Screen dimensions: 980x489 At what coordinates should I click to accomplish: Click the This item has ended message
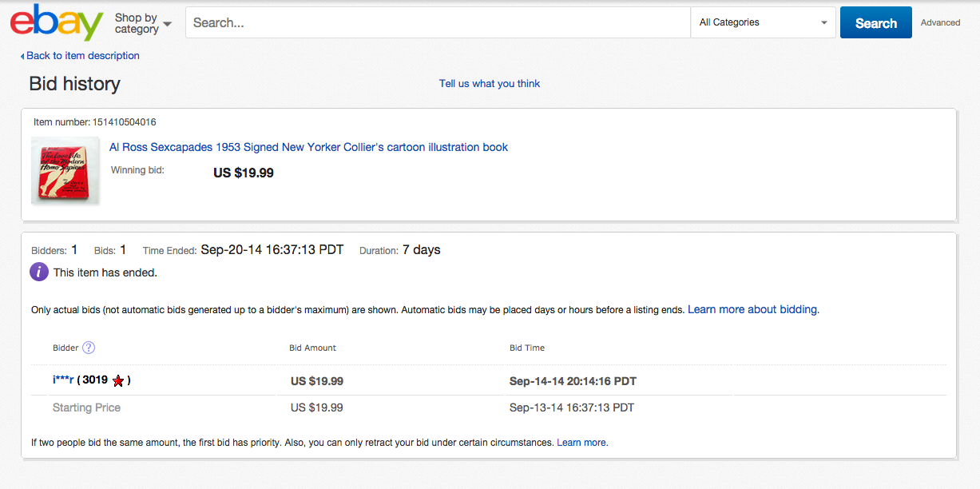point(105,272)
